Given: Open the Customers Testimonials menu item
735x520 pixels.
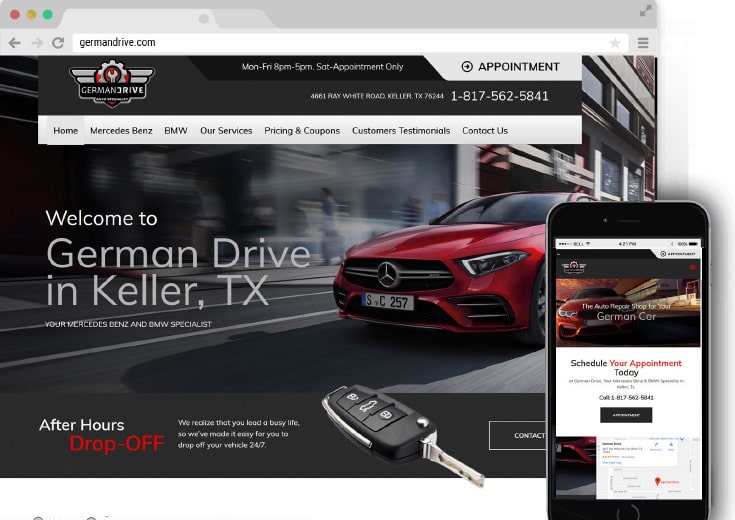Looking at the screenshot, I should (401, 131).
